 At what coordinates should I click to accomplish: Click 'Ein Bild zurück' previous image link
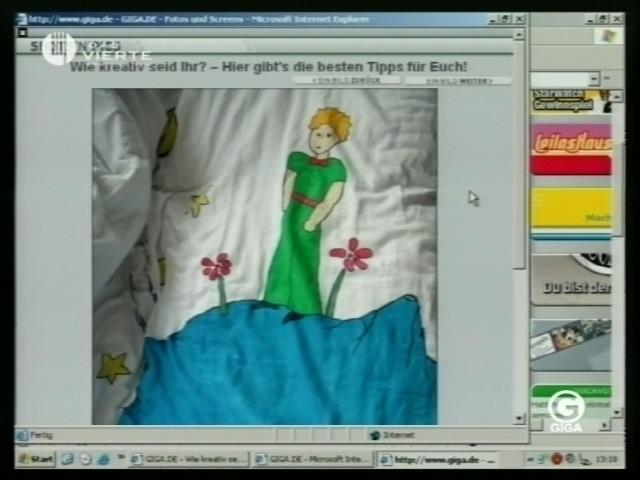point(345,80)
